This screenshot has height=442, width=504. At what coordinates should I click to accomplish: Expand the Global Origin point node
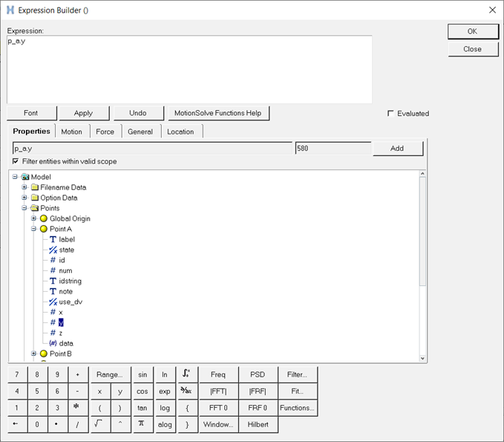[x=34, y=218]
